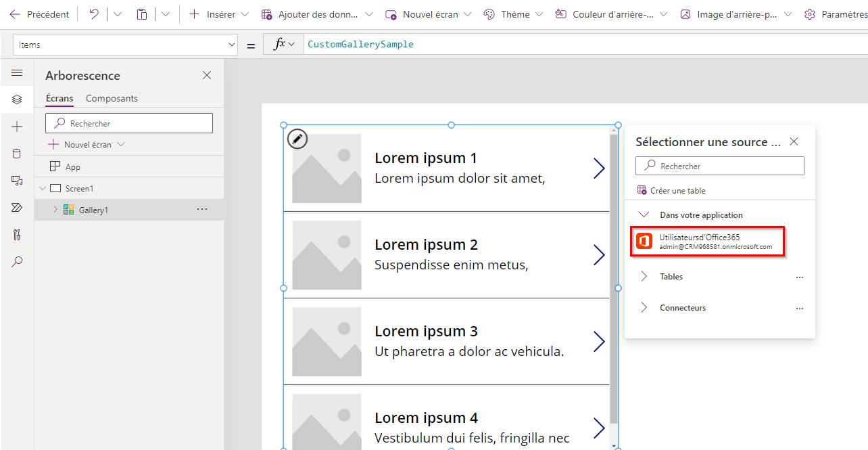Open the search sidebar icon
The width and height of the screenshot is (868, 450).
[x=17, y=262]
